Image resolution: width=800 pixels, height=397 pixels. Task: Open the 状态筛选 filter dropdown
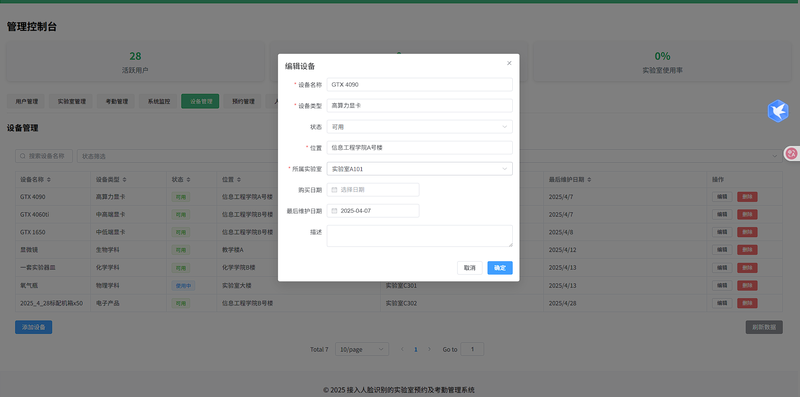(429, 156)
